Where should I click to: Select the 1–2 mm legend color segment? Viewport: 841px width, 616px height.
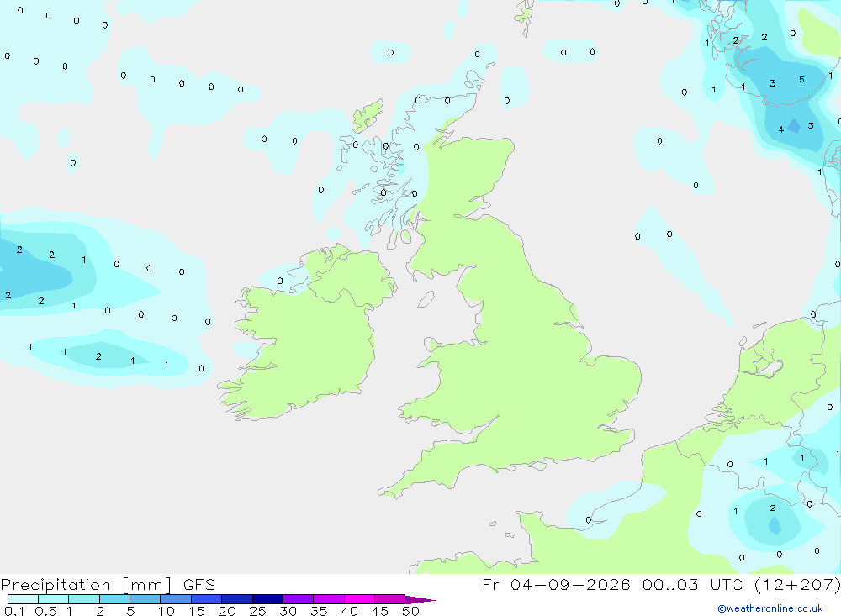(84, 599)
